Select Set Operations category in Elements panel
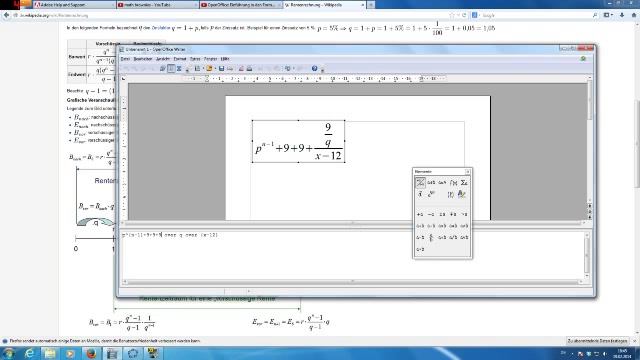The width and height of the screenshot is (640, 360). (x=442, y=182)
